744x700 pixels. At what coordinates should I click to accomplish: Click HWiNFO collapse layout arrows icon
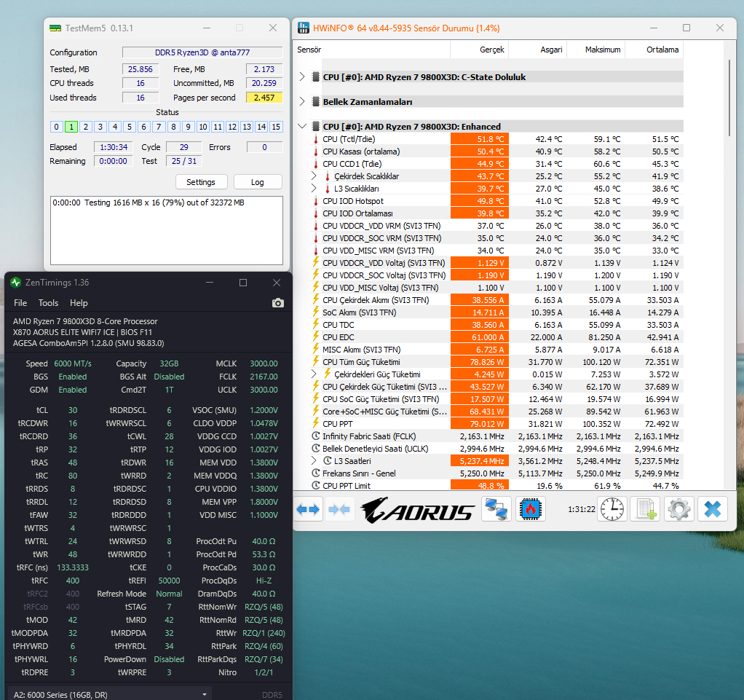tap(339, 510)
